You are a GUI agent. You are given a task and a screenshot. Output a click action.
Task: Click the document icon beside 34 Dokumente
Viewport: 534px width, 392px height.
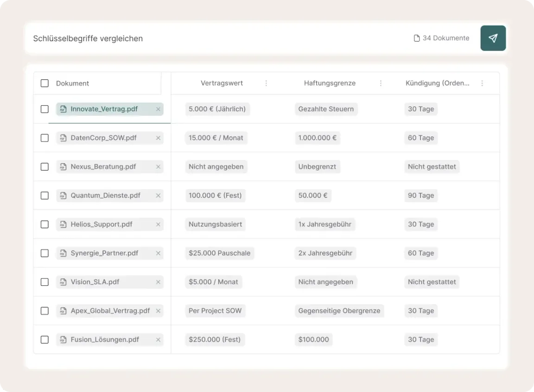point(417,38)
